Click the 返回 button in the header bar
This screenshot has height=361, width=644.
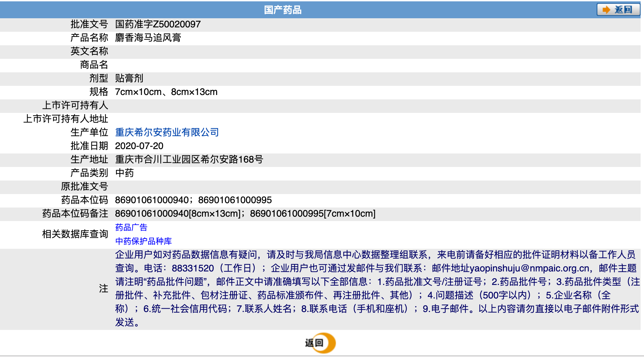[618, 9]
